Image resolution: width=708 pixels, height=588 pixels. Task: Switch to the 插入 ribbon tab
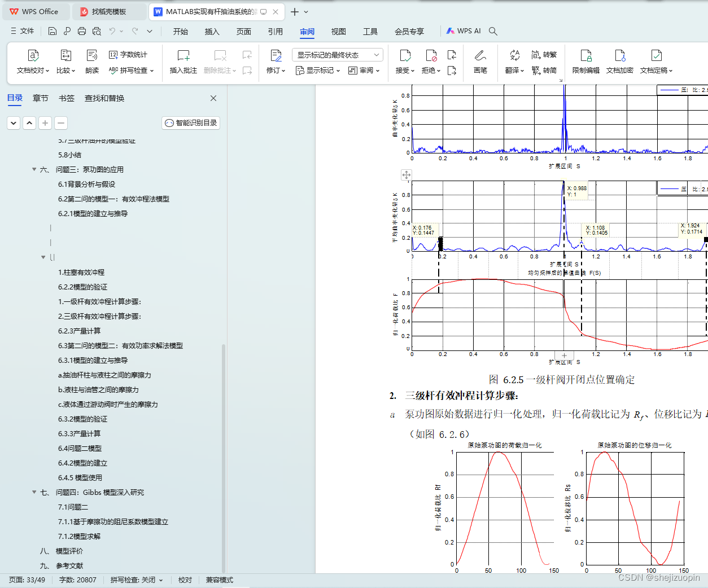tap(212, 32)
